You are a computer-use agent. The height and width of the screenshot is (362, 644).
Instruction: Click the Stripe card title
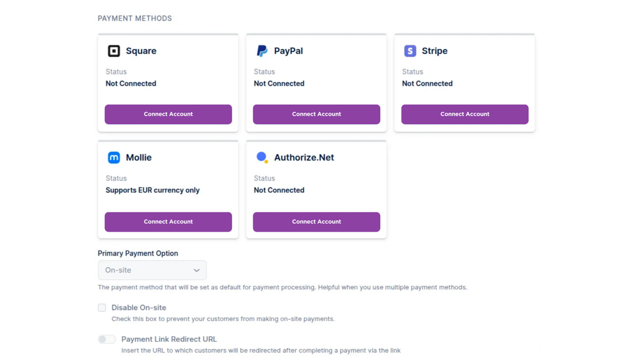434,51
